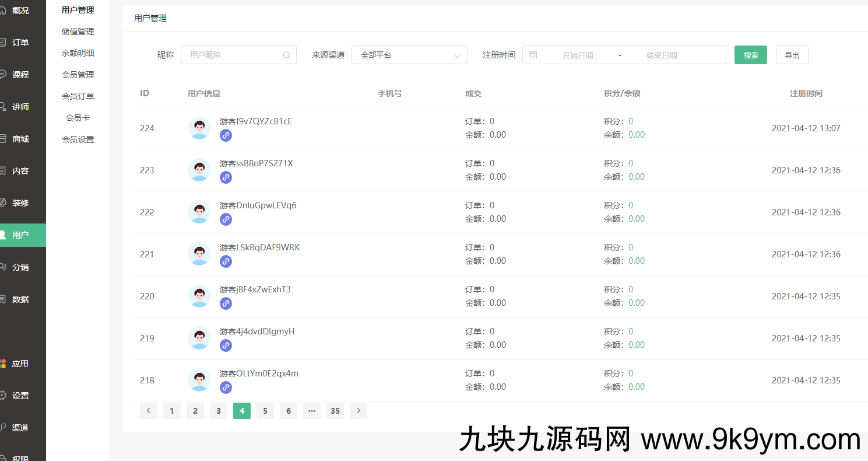Open the 讲师 section
This screenshot has width=868, height=461.
(19, 106)
